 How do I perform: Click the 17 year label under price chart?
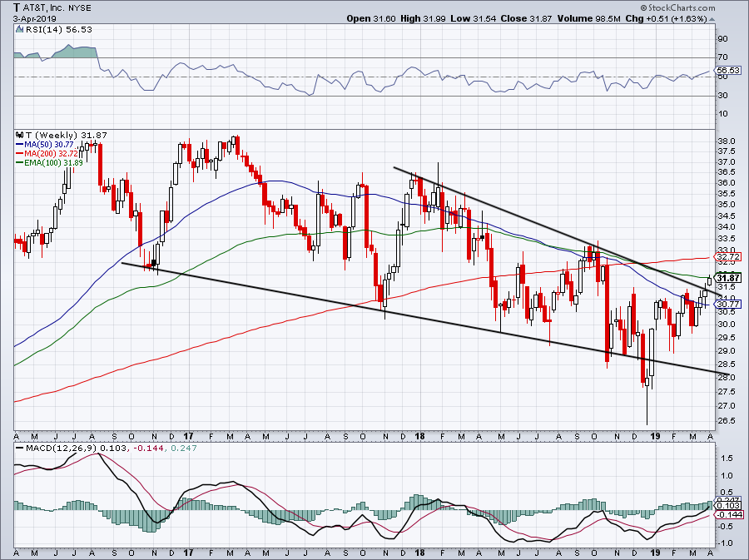tap(188, 436)
